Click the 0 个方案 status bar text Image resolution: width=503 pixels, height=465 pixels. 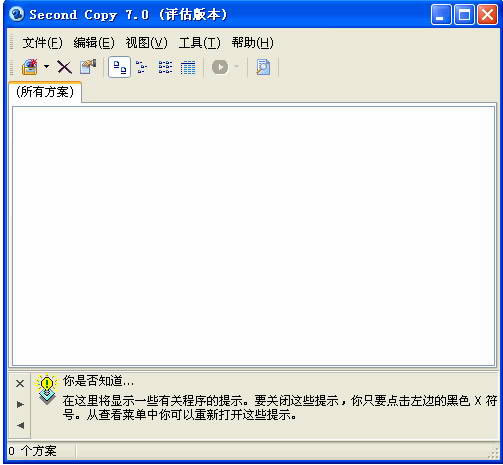coord(32,451)
